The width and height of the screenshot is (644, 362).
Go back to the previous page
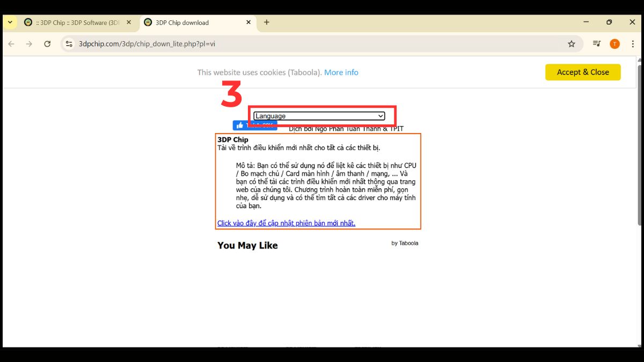click(x=11, y=44)
